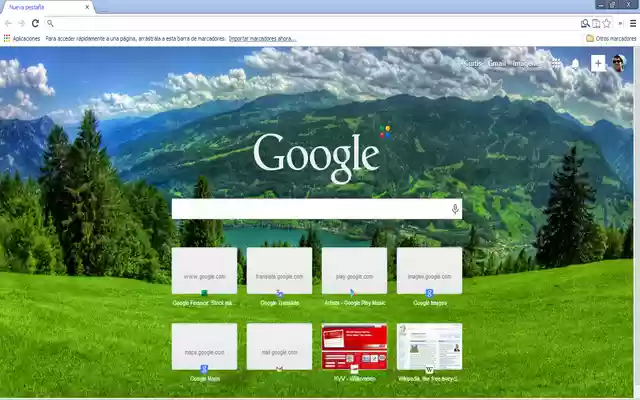The height and width of the screenshot is (400, 640).
Task: Open the Chrome hamburger menu
Action: [633, 24]
